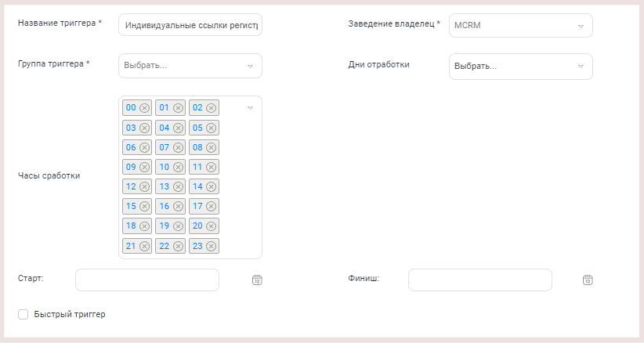Focus the Финиш date input
Screen dimensions: 644x343
(480, 280)
